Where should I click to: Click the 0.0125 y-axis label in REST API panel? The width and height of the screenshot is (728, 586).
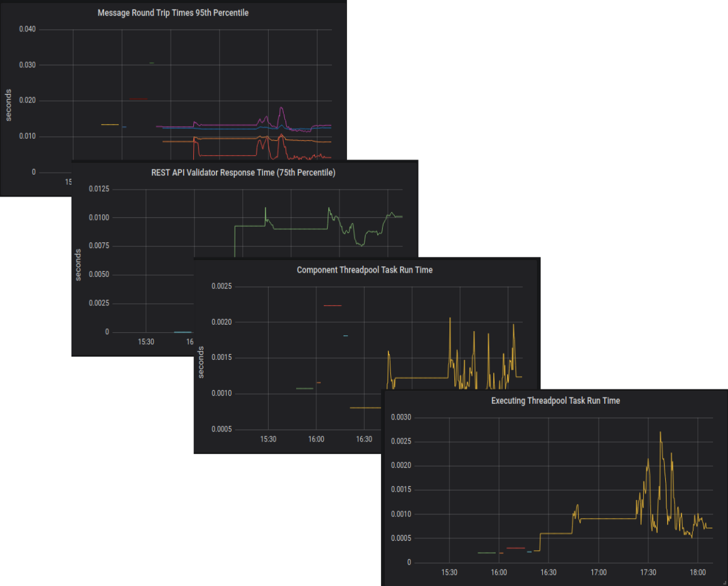click(98, 189)
